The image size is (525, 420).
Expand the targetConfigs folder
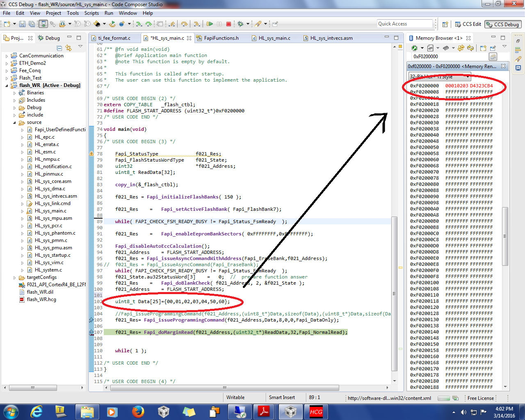pos(14,278)
